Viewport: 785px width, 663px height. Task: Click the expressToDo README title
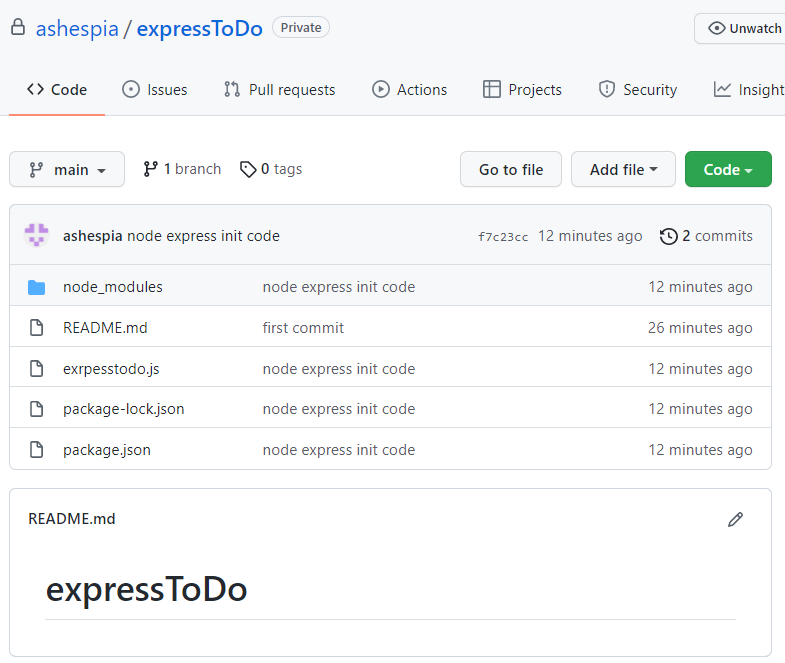[146, 590]
